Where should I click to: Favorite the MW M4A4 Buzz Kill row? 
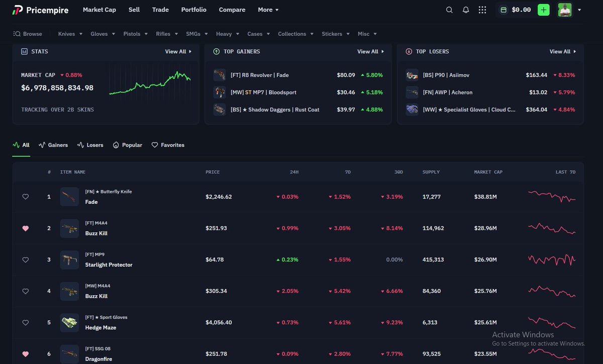tap(26, 291)
